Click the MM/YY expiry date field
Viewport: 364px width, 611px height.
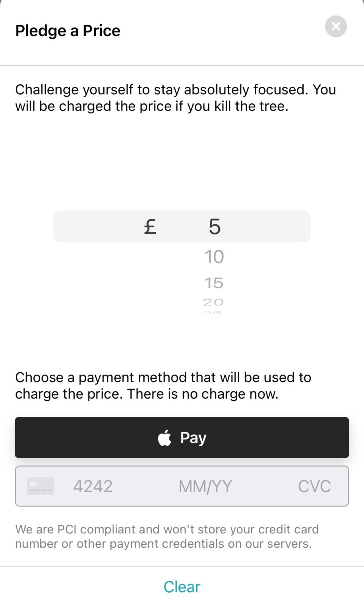[x=205, y=486]
